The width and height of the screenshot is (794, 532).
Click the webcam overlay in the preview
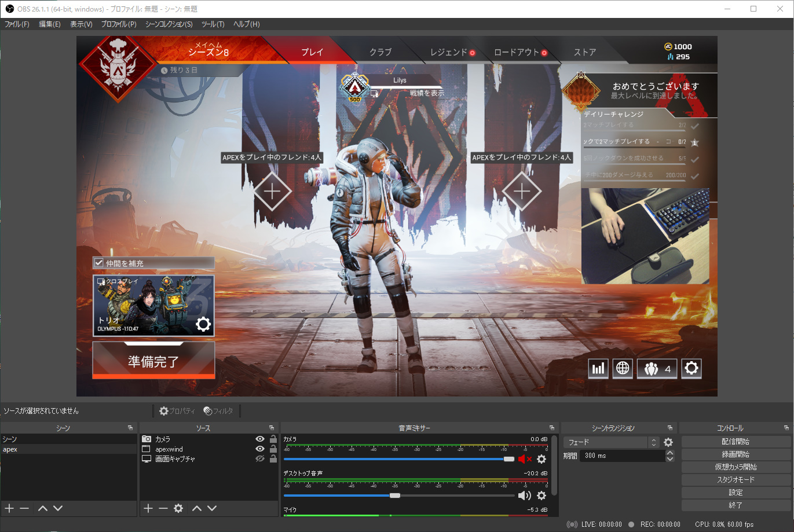[645, 236]
